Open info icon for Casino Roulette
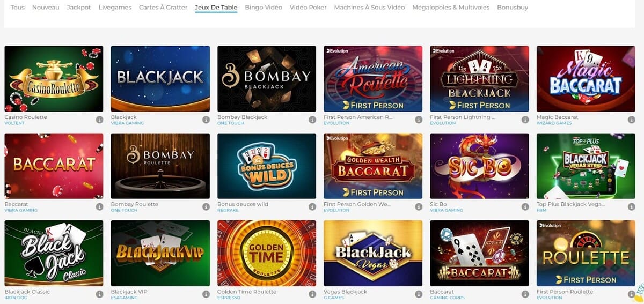This screenshot has width=644, height=304. 99,120
